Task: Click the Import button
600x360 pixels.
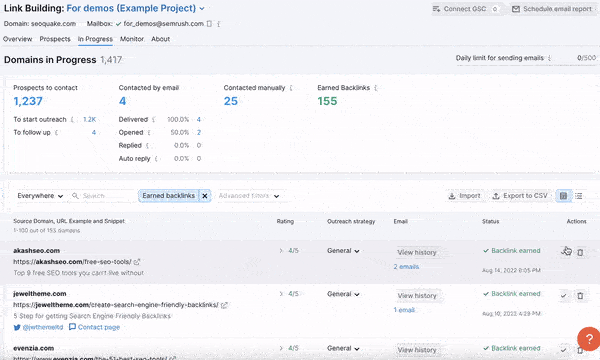Action: [464, 196]
